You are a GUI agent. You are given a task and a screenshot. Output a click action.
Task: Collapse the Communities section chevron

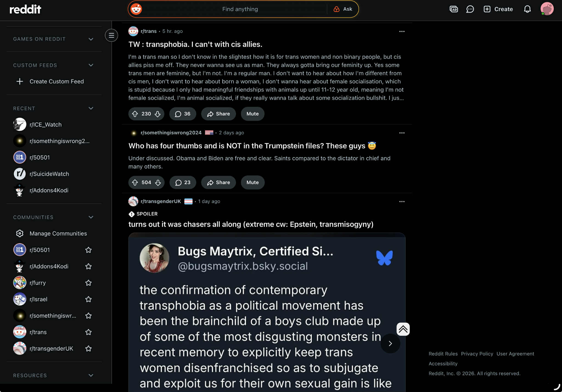[x=91, y=217]
